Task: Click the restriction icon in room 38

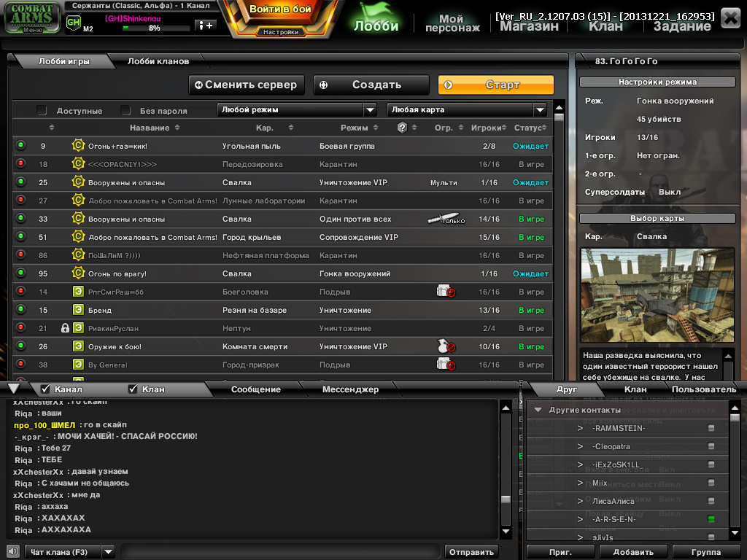Action: (x=446, y=365)
